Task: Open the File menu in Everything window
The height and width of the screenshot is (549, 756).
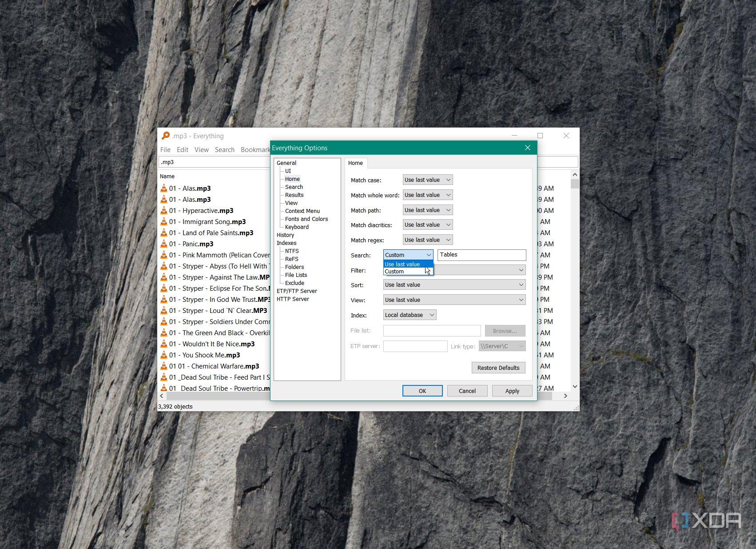Action: [x=165, y=150]
